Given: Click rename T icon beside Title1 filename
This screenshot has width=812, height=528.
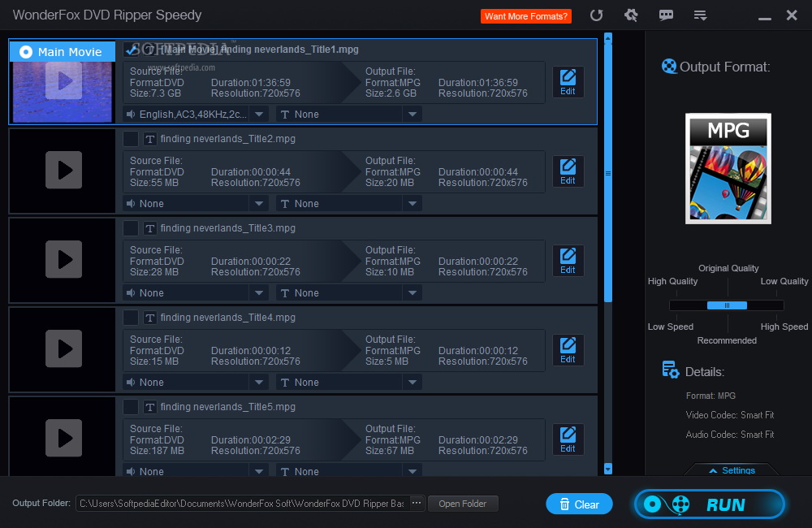Looking at the screenshot, I should point(149,50).
